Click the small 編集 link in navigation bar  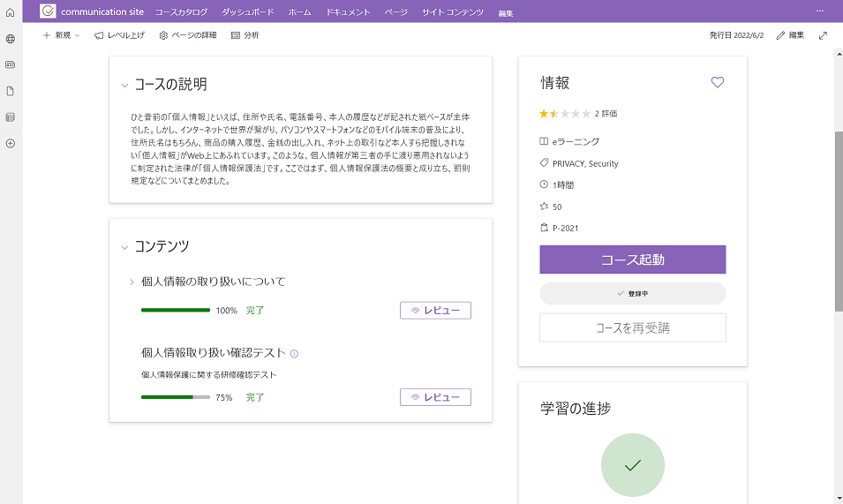506,13
